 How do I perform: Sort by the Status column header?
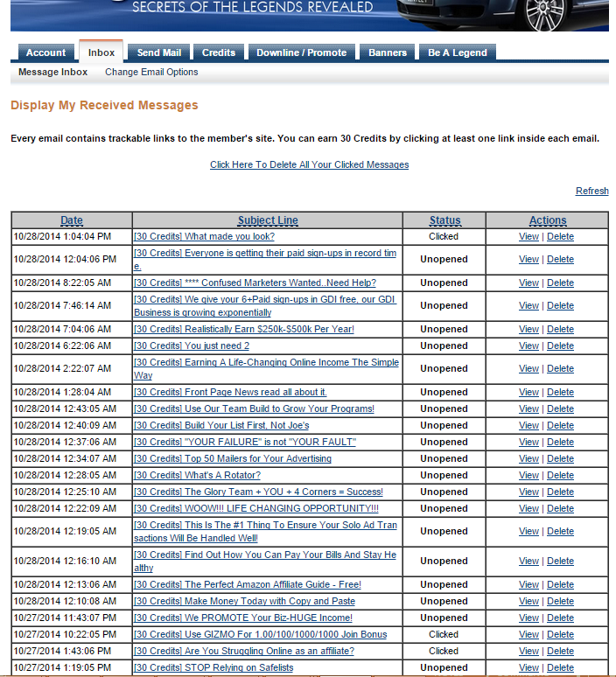pos(444,220)
